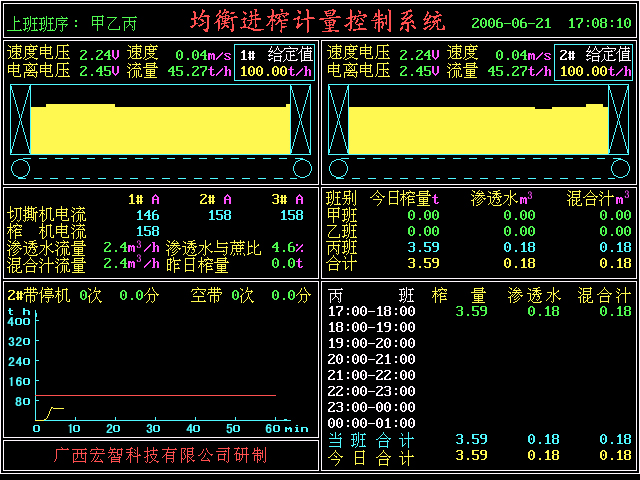Select 榨机电流 value 158
The width and height of the screenshot is (640, 480).
[148, 231]
